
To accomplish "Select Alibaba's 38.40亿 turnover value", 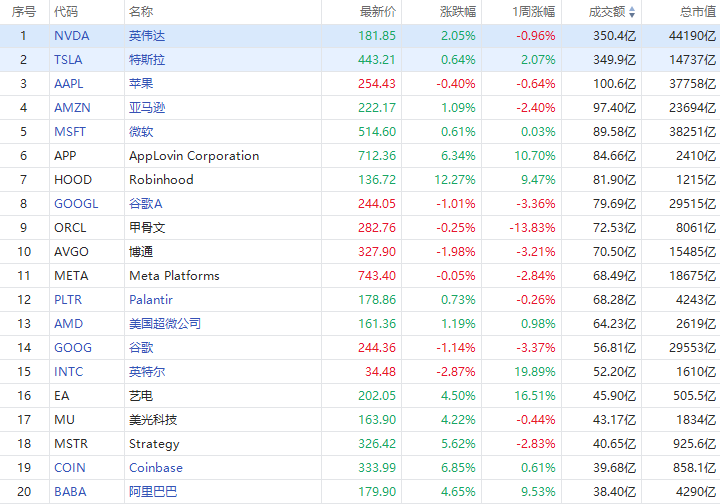I will [x=614, y=492].
